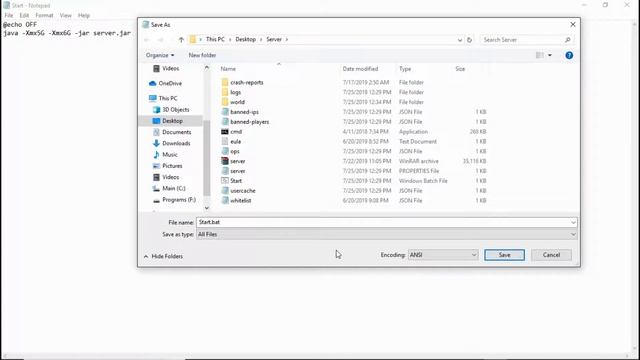This screenshot has height=360, width=640.
Task: Select Desktop in address path
Action: (245, 39)
